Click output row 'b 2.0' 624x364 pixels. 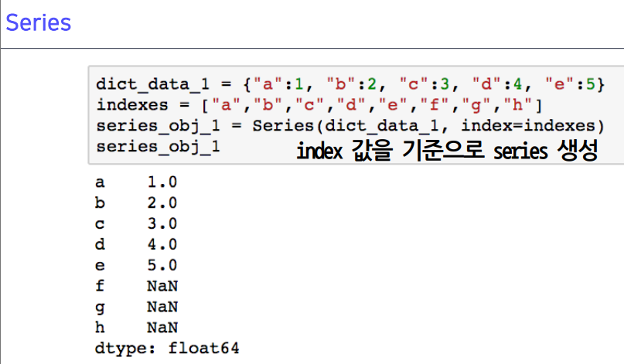pyautogui.click(x=136, y=203)
